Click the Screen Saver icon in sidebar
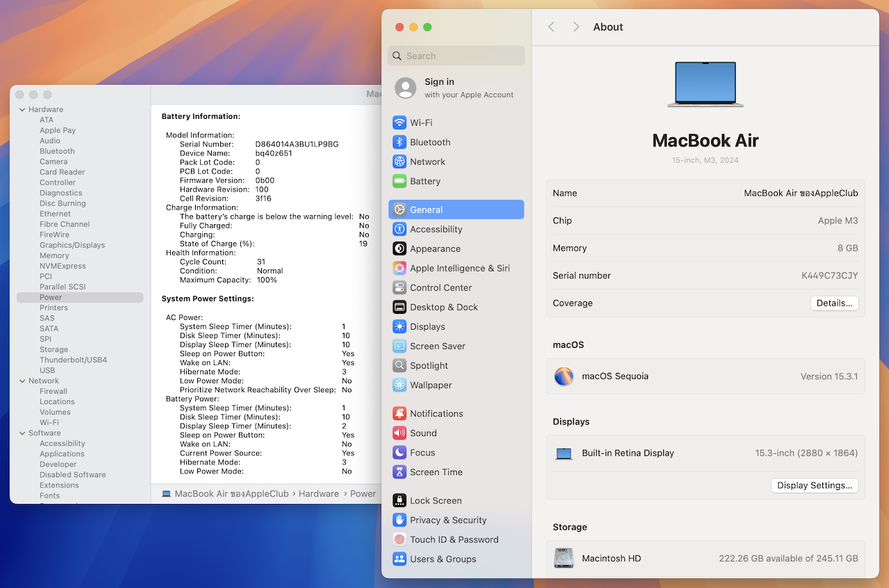Image resolution: width=889 pixels, height=588 pixels. (399, 346)
